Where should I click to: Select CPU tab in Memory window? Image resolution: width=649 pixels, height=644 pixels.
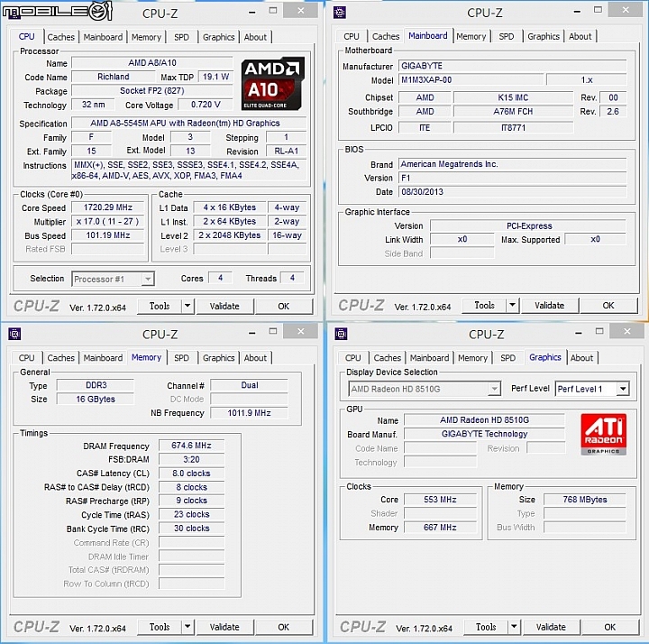click(26, 357)
